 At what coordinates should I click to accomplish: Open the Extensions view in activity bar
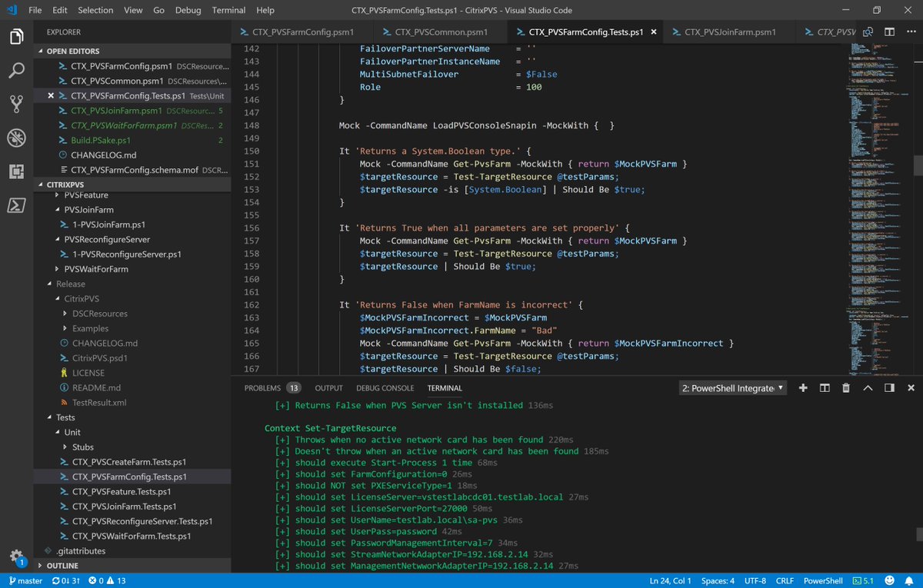point(16,171)
